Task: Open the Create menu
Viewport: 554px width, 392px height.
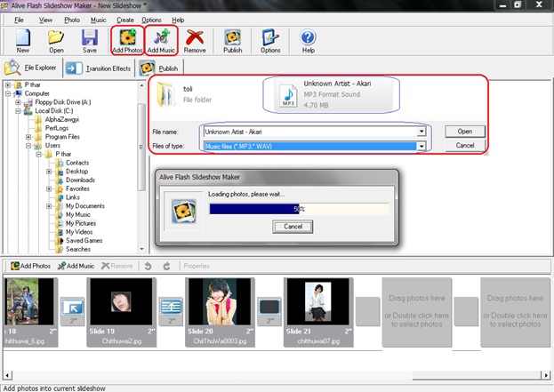Action: [125, 20]
